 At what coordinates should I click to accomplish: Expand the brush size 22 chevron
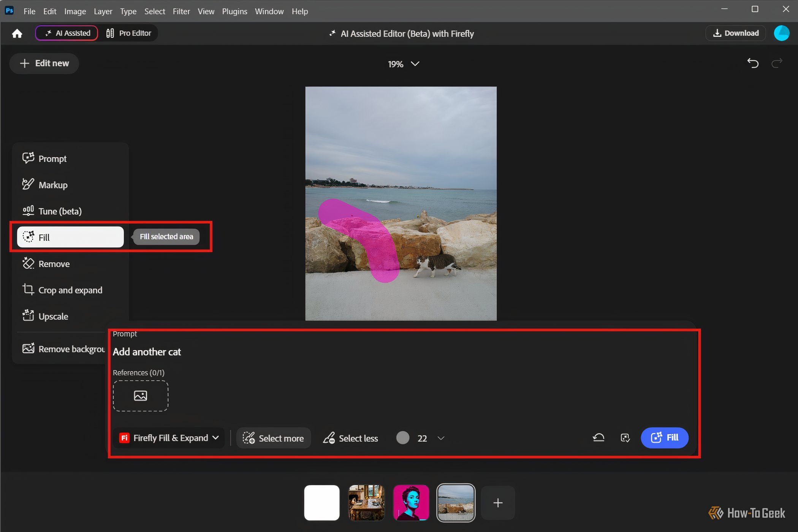[x=441, y=438]
